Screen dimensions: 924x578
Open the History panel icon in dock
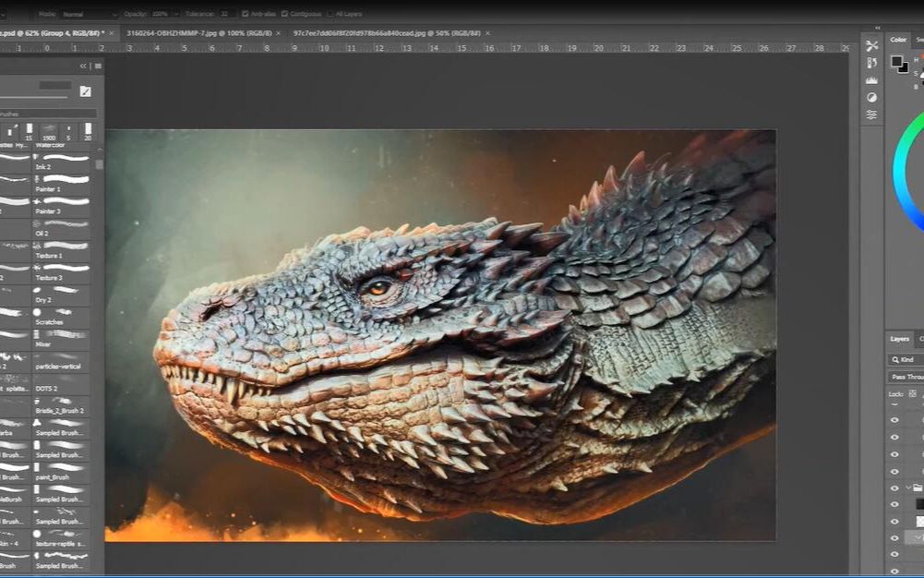[872, 63]
